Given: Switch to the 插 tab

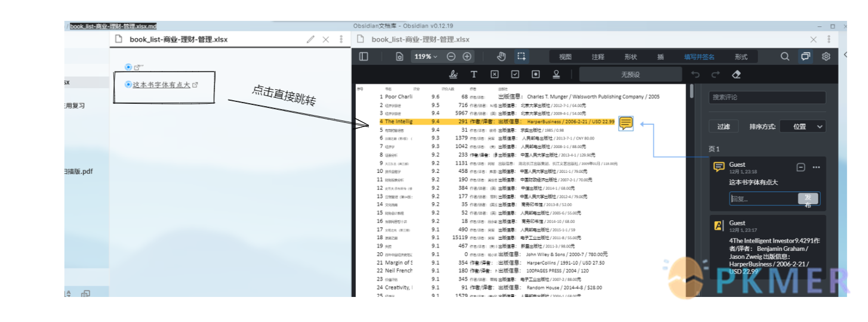Looking at the screenshot, I should click(660, 57).
